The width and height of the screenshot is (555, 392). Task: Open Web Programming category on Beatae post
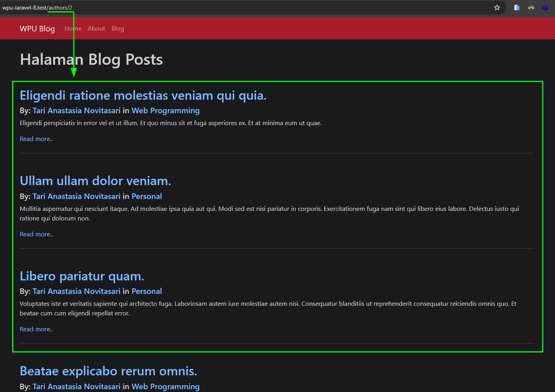coord(165,387)
